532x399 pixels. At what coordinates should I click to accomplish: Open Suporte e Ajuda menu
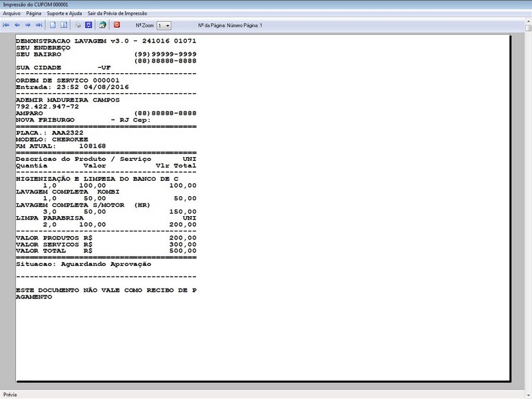point(64,13)
